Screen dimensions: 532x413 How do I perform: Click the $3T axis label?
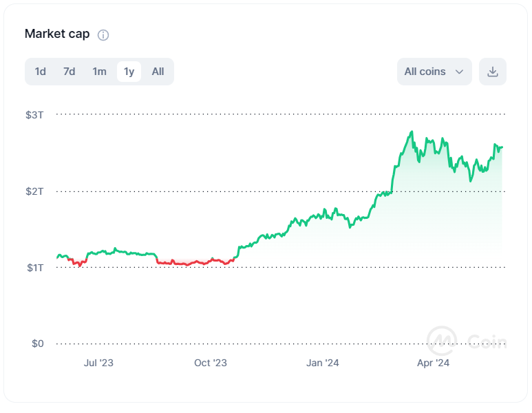pos(34,115)
